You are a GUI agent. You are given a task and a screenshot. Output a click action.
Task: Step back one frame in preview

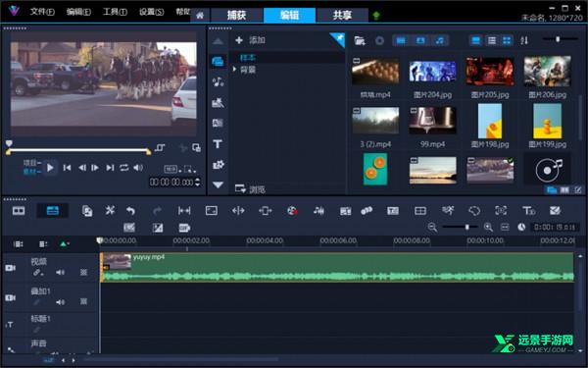(81, 168)
